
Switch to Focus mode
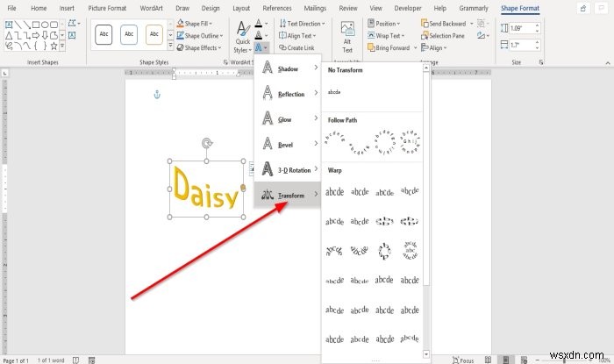coord(463,360)
